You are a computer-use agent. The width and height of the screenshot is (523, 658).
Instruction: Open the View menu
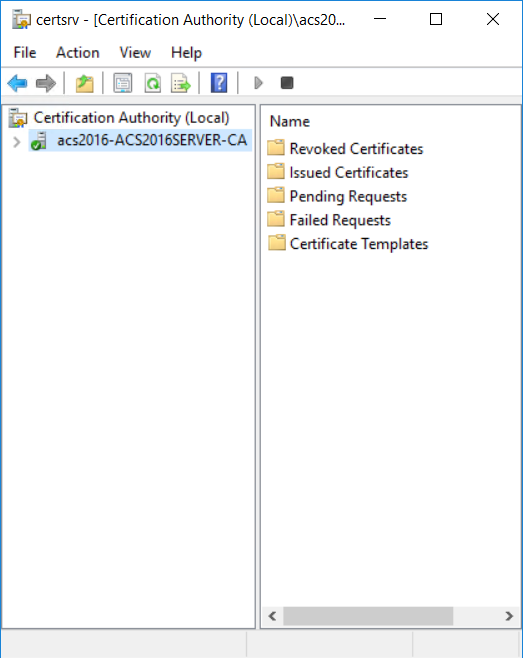pos(135,53)
